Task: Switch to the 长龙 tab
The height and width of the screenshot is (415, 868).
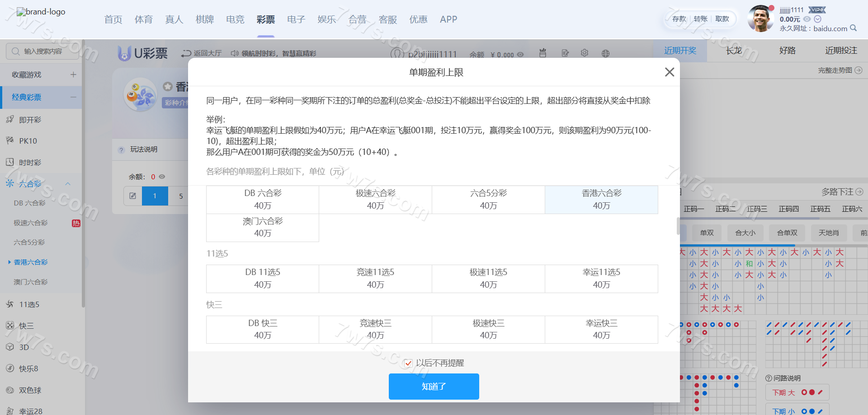Action: tap(734, 51)
